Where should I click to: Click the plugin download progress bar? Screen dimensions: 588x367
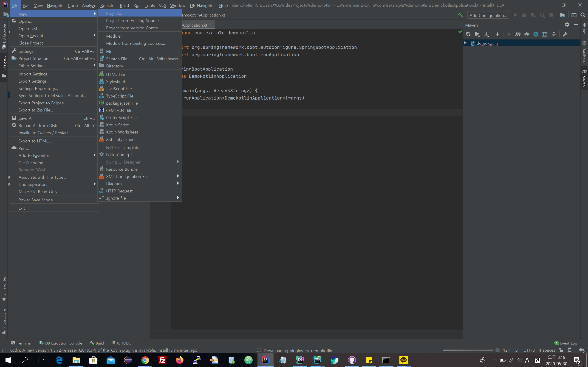[x=468, y=350]
